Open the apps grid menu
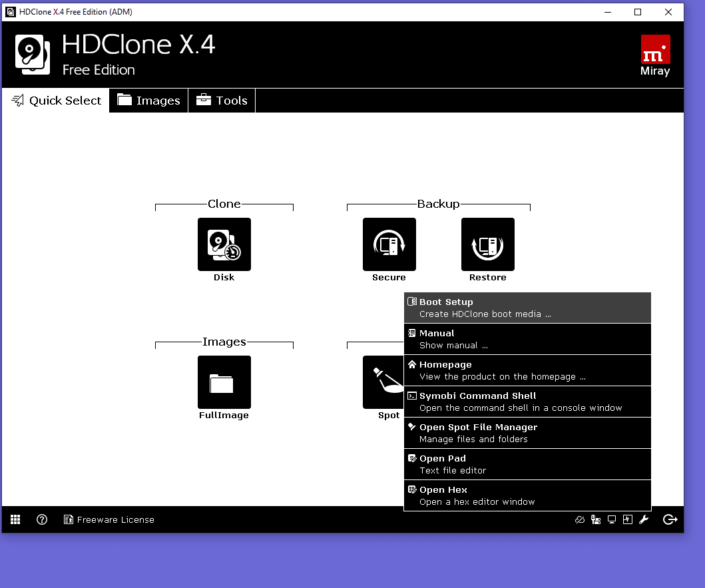705x588 pixels. tap(15, 519)
